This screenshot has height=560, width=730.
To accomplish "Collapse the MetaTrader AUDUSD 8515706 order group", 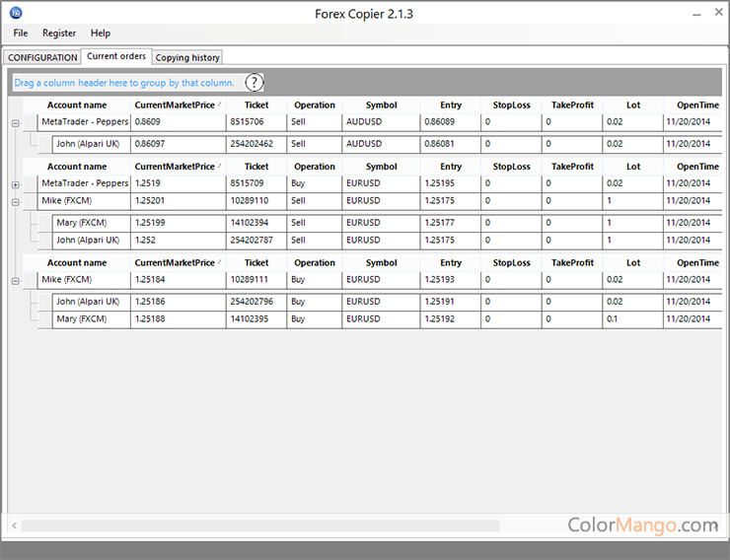I will pyautogui.click(x=16, y=123).
